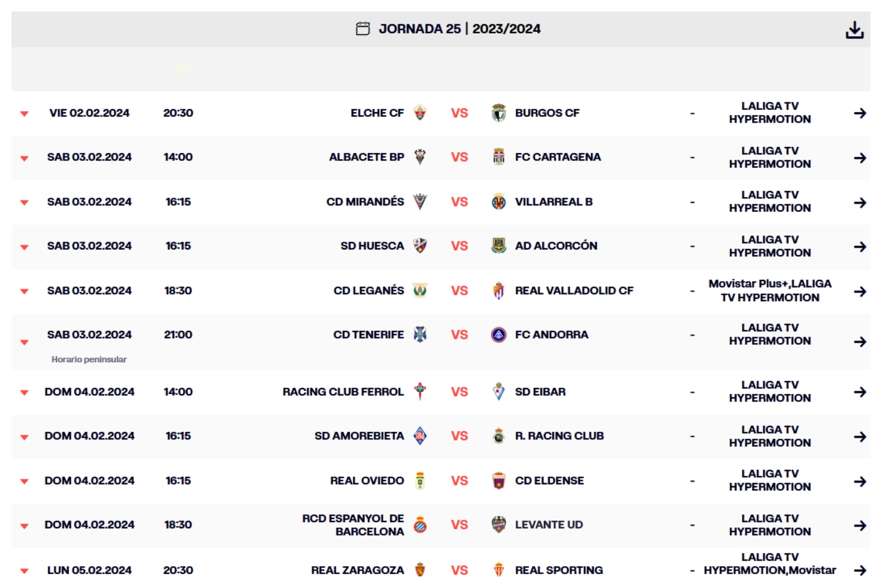Expand the CD Leganés vs Valladolid row
Image resolution: width=882 pixels, height=588 pixels.
(x=24, y=291)
